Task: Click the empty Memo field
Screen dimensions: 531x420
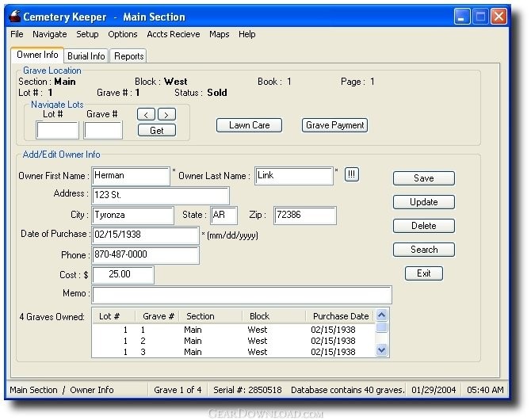Action: coord(243,295)
